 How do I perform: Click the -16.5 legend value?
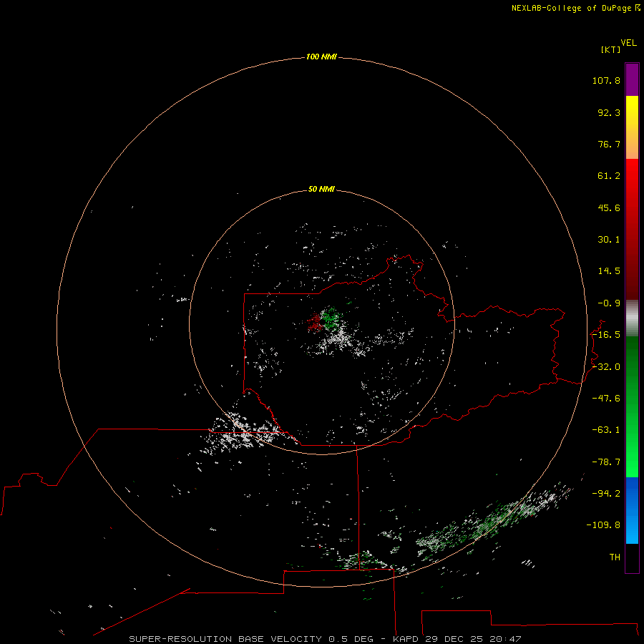click(x=606, y=335)
